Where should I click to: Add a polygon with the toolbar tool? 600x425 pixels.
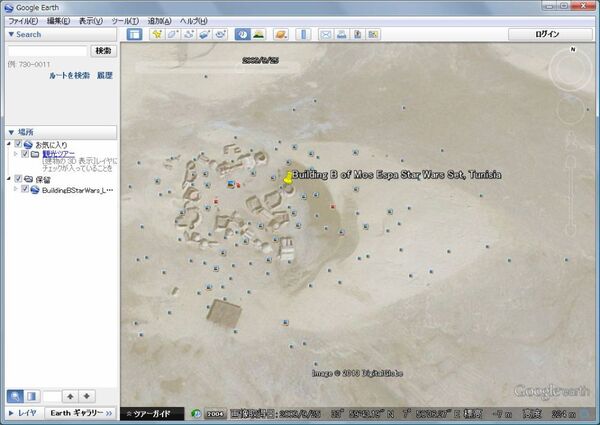tap(173, 34)
